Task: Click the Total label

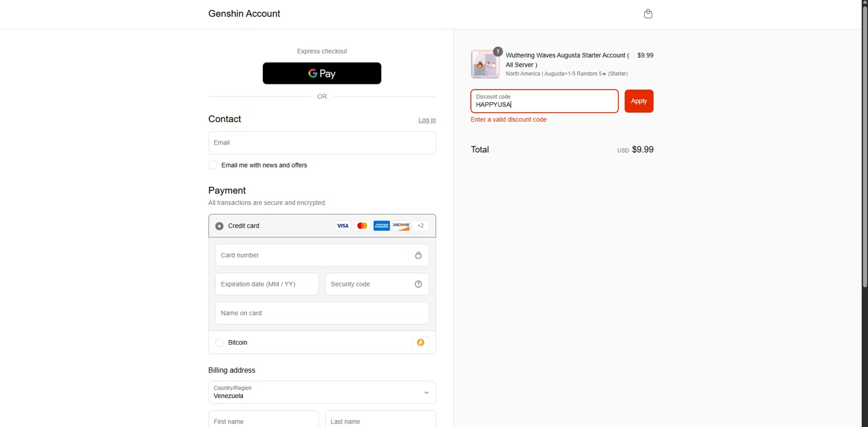Action: 480,149
